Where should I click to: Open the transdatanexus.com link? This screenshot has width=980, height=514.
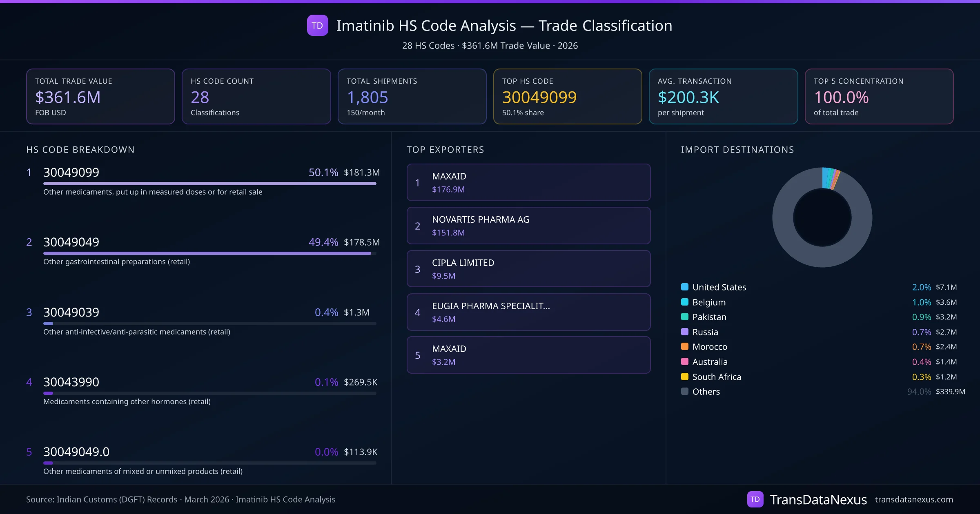tap(914, 499)
